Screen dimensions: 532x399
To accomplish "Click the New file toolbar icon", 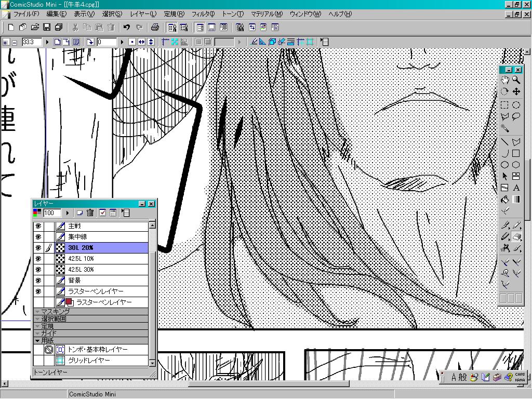I will click(11, 27).
